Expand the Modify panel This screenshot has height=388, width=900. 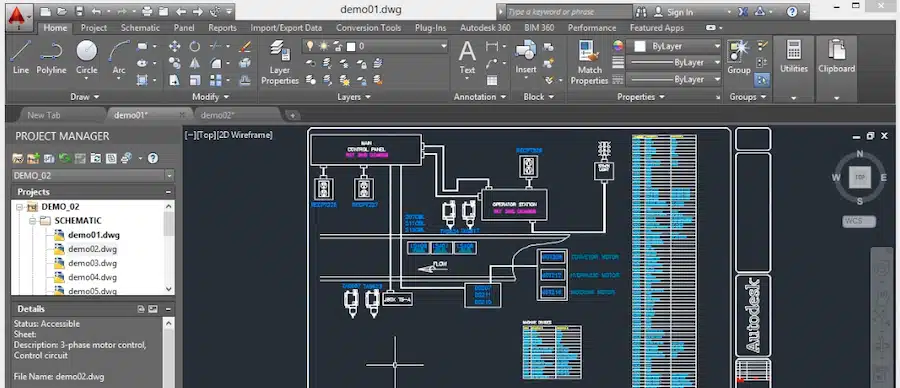point(210,97)
